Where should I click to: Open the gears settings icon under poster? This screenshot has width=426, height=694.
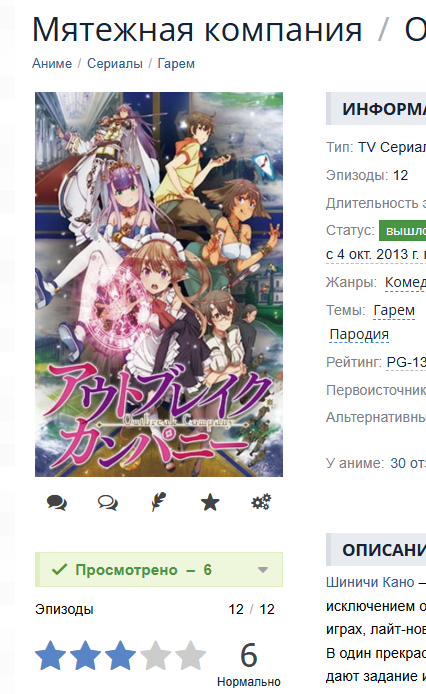pyautogui.click(x=261, y=502)
